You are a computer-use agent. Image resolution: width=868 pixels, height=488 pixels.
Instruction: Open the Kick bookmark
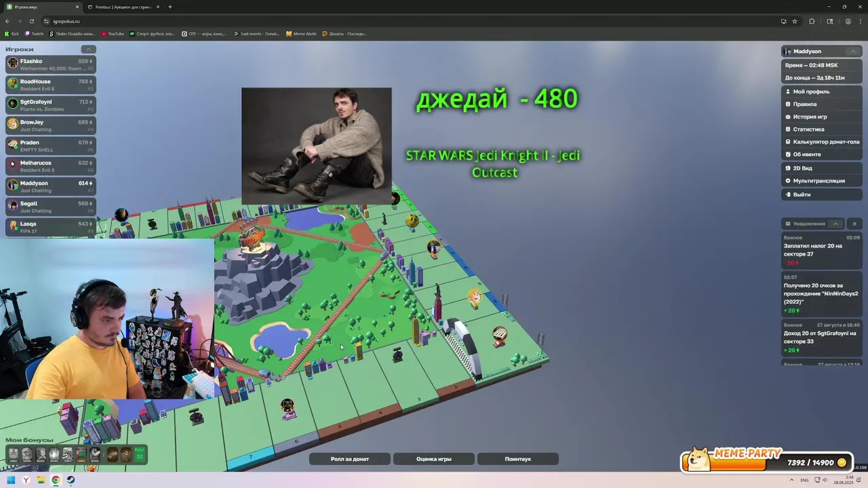click(x=12, y=33)
